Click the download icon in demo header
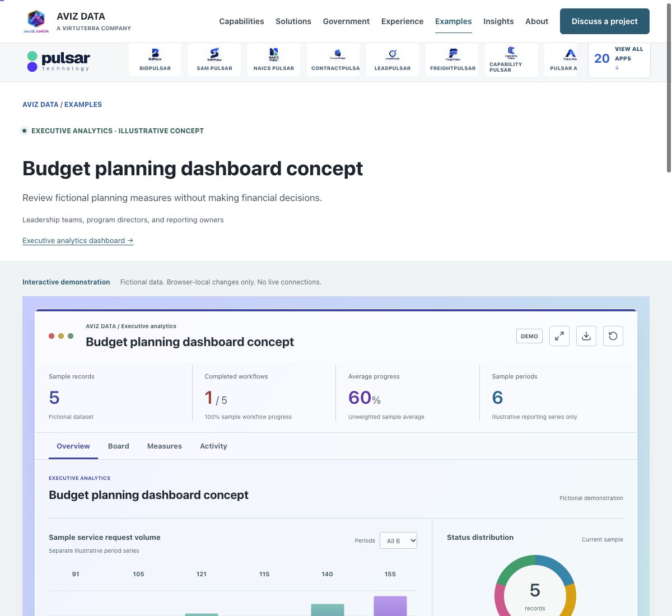Image resolution: width=672 pixels, height=616 pixels. (x=586, y=336)
